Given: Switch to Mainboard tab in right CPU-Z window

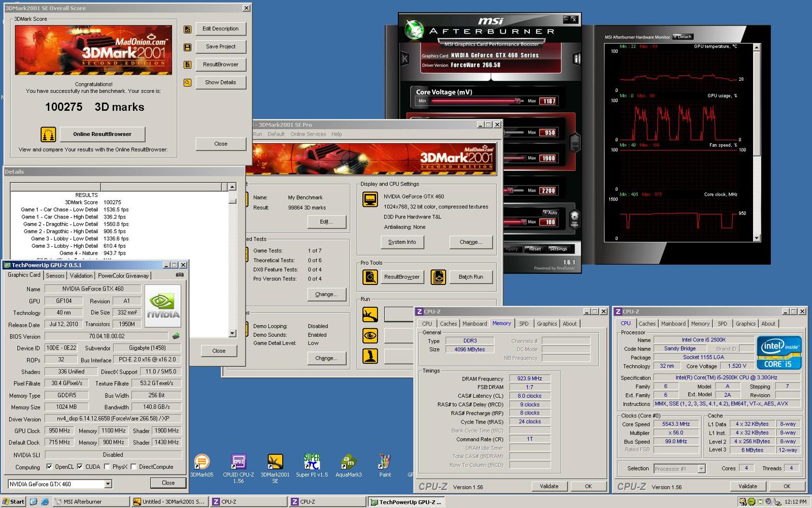Looking at the screenshot, I should 673,324.
